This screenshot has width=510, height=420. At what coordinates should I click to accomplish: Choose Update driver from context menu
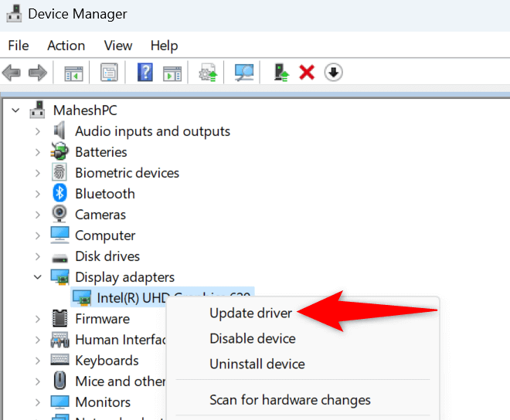click(x=251, y=313)
